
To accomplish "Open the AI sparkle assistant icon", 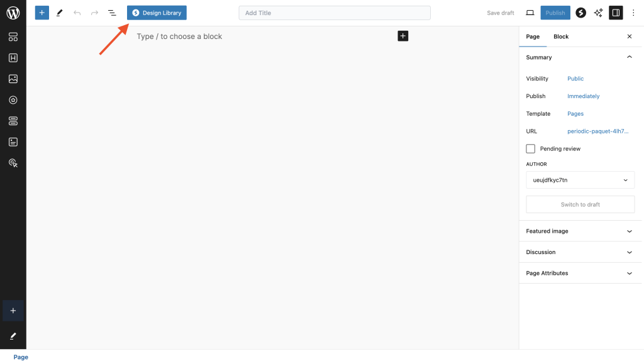I will pyautogui.click(x=598, y=13).
